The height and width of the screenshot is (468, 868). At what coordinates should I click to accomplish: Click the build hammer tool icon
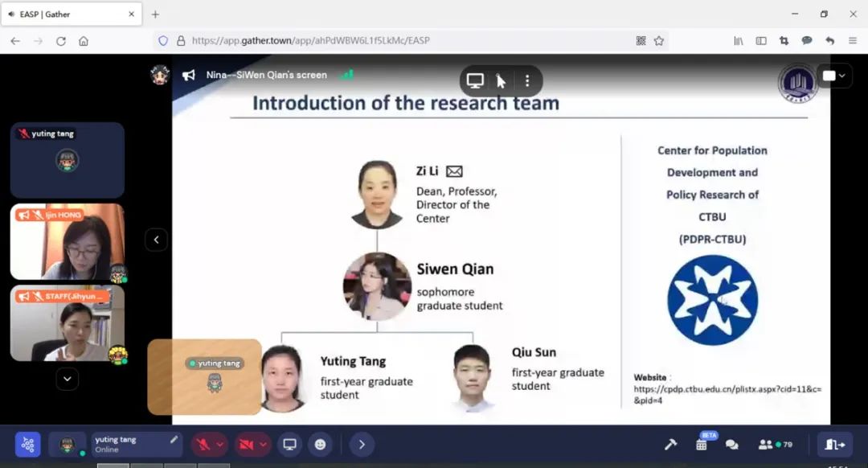(x=669, y=445)
